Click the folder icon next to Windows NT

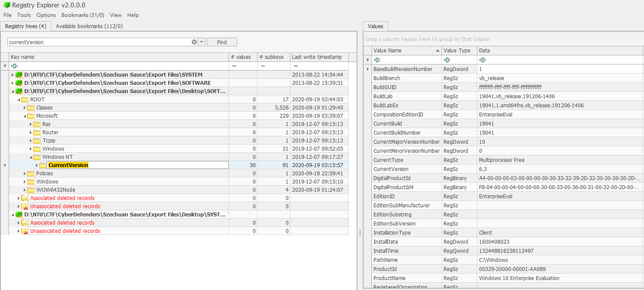pos(37,157)
